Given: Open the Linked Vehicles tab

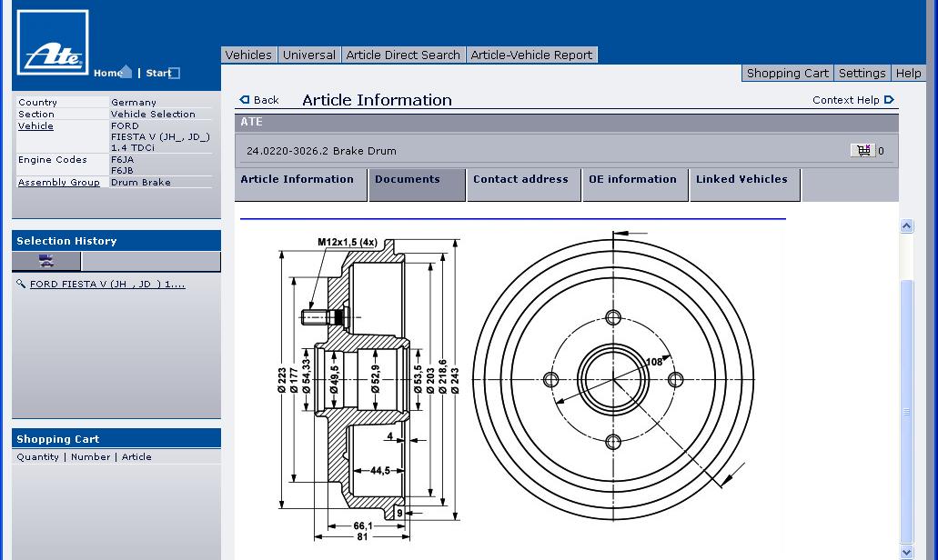Looking at the screenshot, I should [741, 180].
